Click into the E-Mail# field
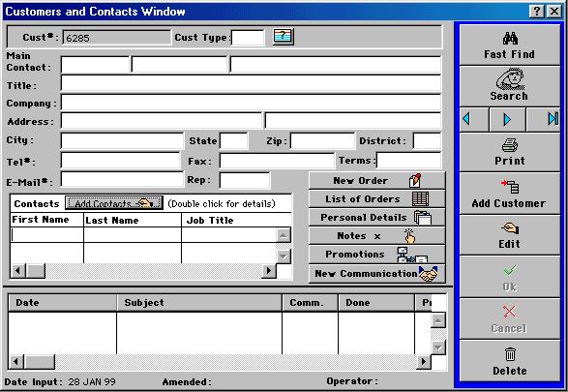This screenshot has height=392, width=568. coord(123,179)
